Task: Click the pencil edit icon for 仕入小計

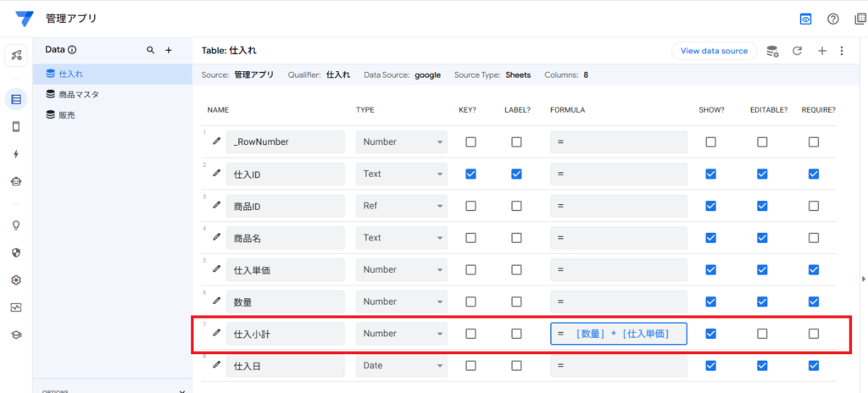Action: [217, 333]
